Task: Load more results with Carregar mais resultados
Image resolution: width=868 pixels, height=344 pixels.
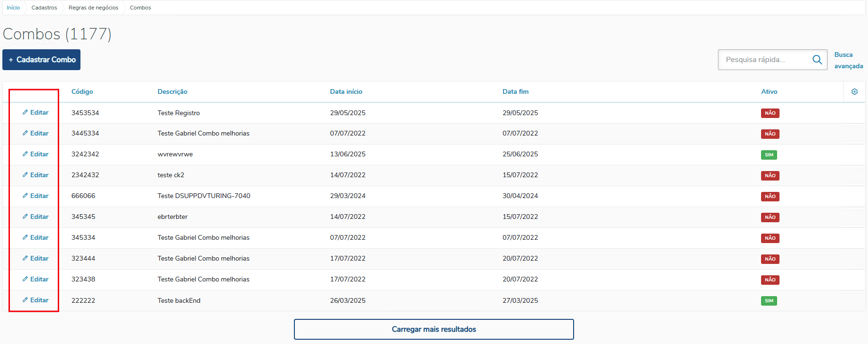Action: click(x=434, y=329)
